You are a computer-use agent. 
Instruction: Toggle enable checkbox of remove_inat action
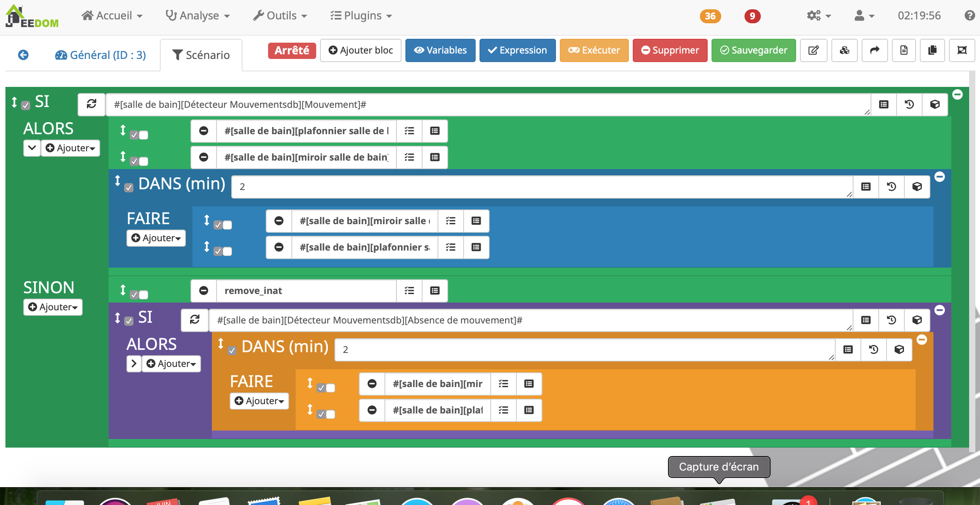click(134, 295)
